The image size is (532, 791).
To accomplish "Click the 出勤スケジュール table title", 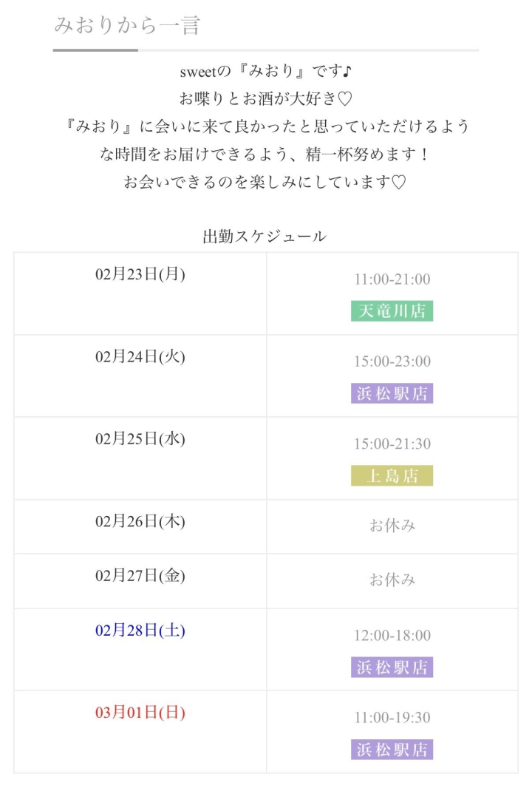I will [x=265, y=237].
